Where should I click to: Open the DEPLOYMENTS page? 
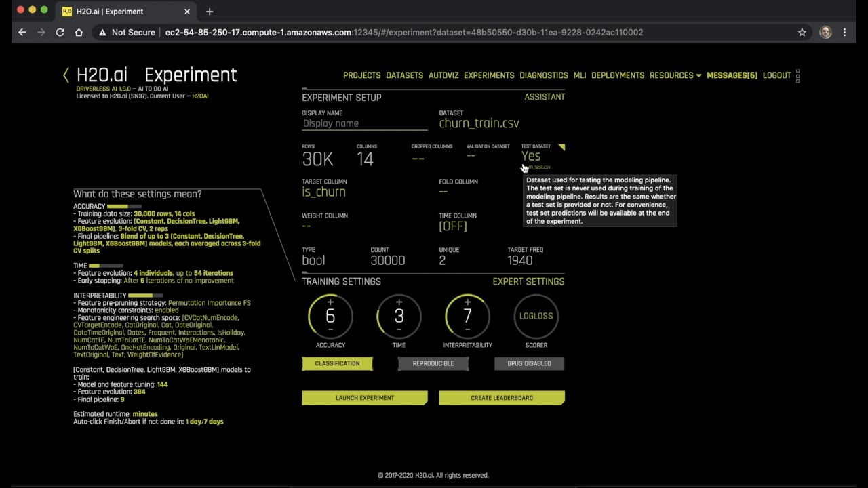pos(618,75)
